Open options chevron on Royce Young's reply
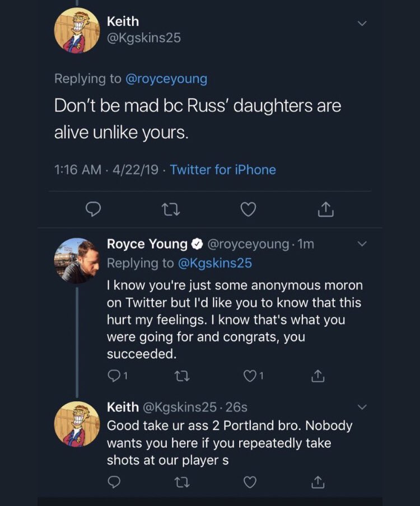 [x=362, y=244]
